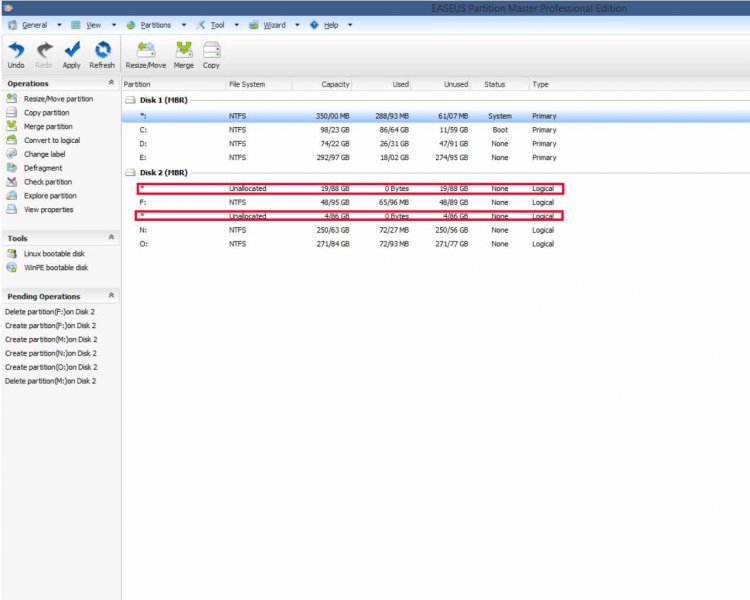Click the Copy partition sidebar icon

coord(11,112)
